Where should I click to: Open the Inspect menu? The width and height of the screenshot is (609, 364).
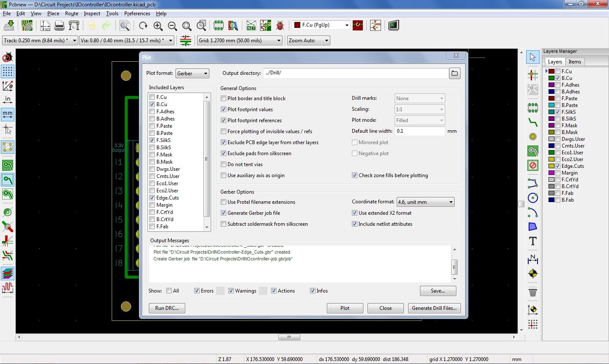pyautogui.click(x=92, y=14)
